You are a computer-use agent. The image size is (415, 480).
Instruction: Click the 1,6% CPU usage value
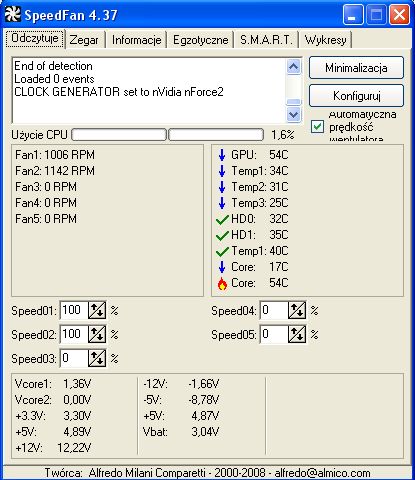[x=283, y=135]
